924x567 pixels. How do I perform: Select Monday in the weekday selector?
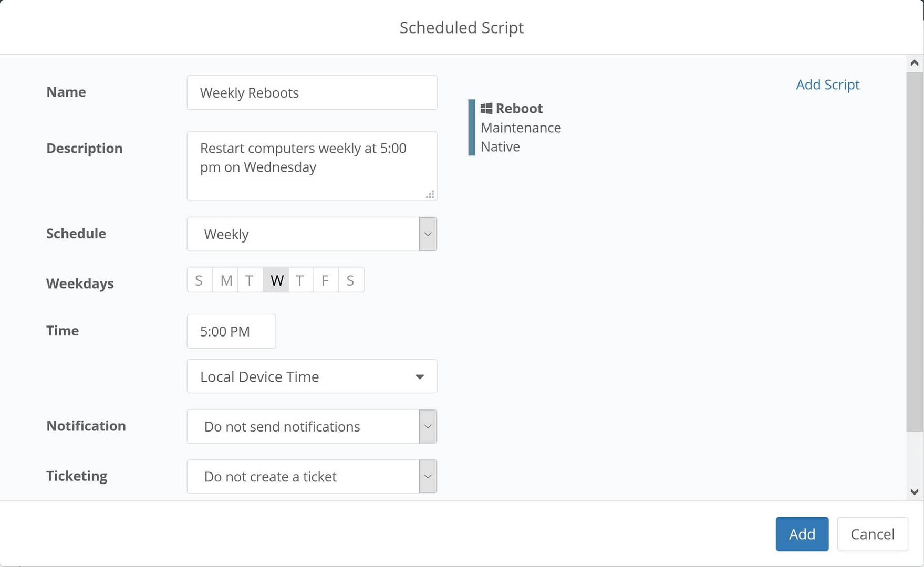point(225,280)
